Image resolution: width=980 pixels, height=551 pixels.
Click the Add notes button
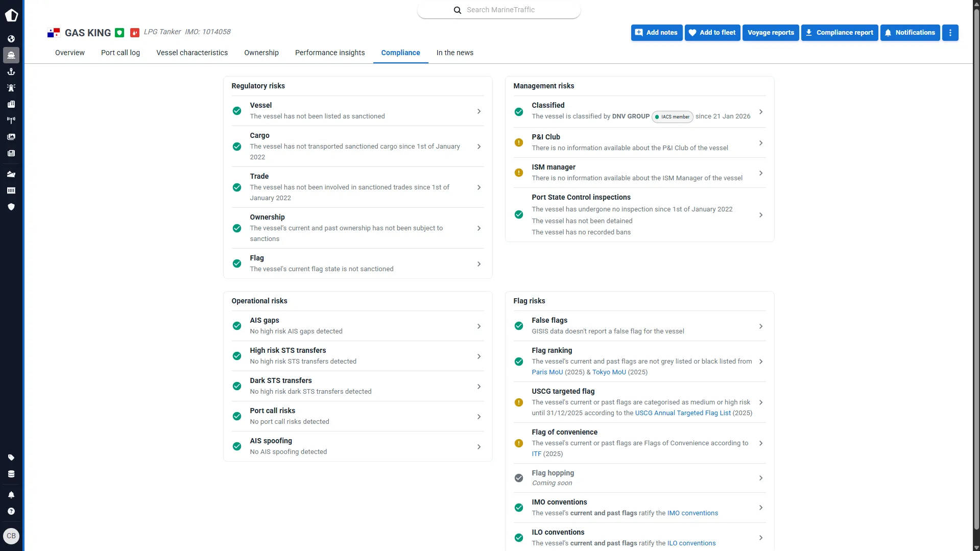pyautogui.click(x=657, y=33)
